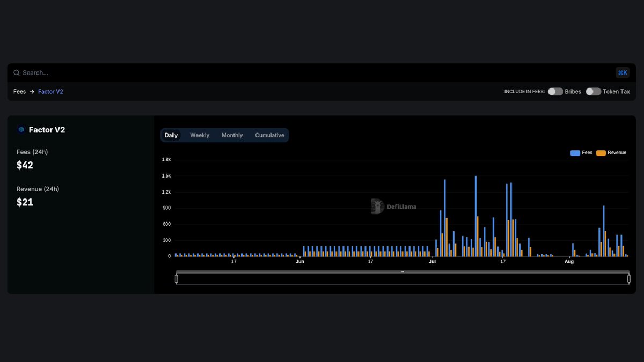Click the Revenue legend label
644x362 pixels.
pos(617,153)
